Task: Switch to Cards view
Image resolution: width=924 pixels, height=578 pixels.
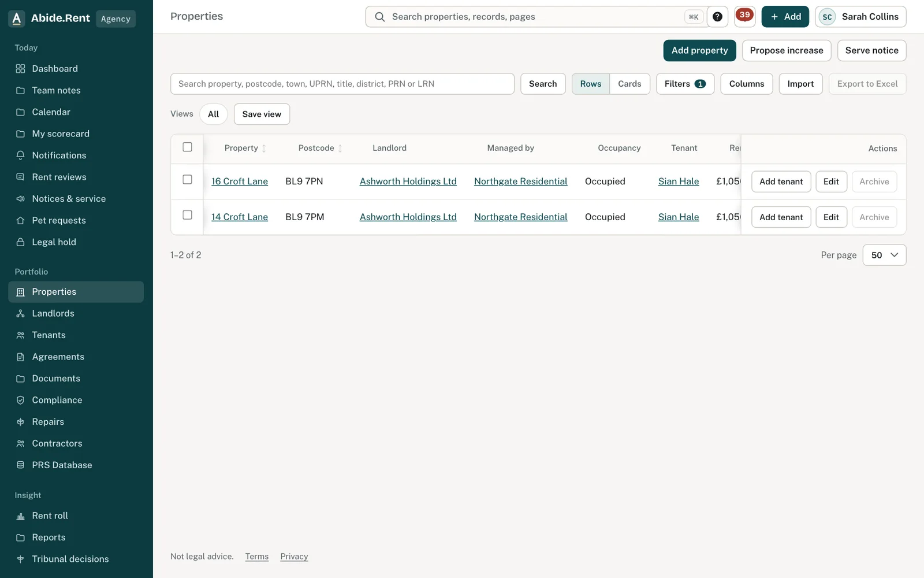Action: pos(629,84)
